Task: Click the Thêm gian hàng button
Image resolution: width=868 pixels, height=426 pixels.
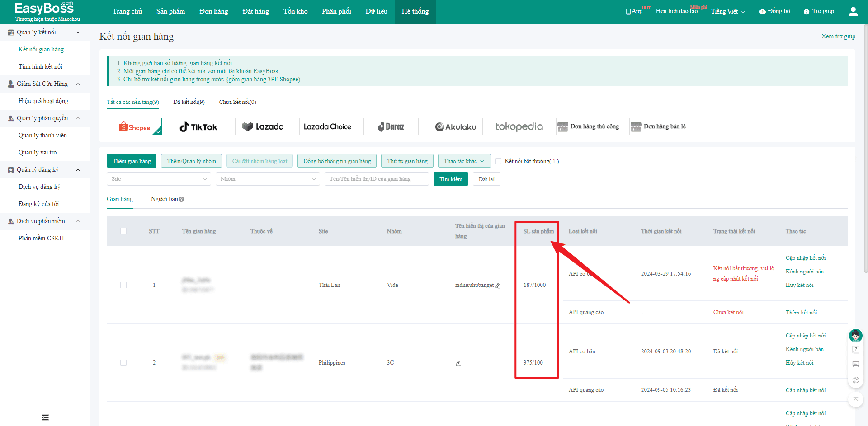Action: 132,161
